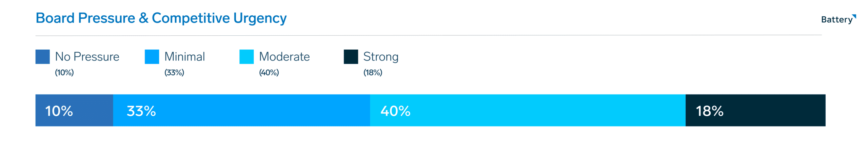Image resolution: width=868 pixels, height=149 pixels.
Task: Click the 40% bar segment
Action: click(x=527, y=111)
